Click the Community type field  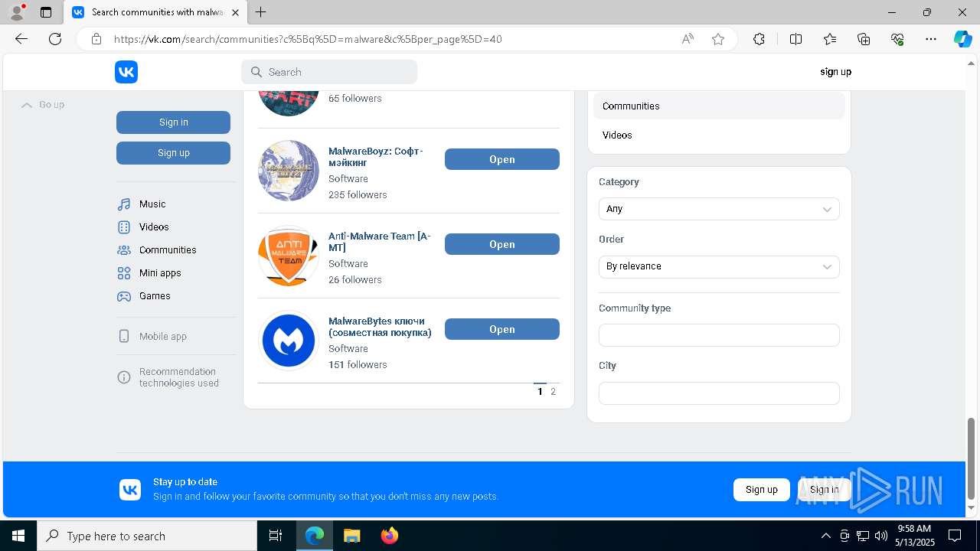(x=719, y=335)
